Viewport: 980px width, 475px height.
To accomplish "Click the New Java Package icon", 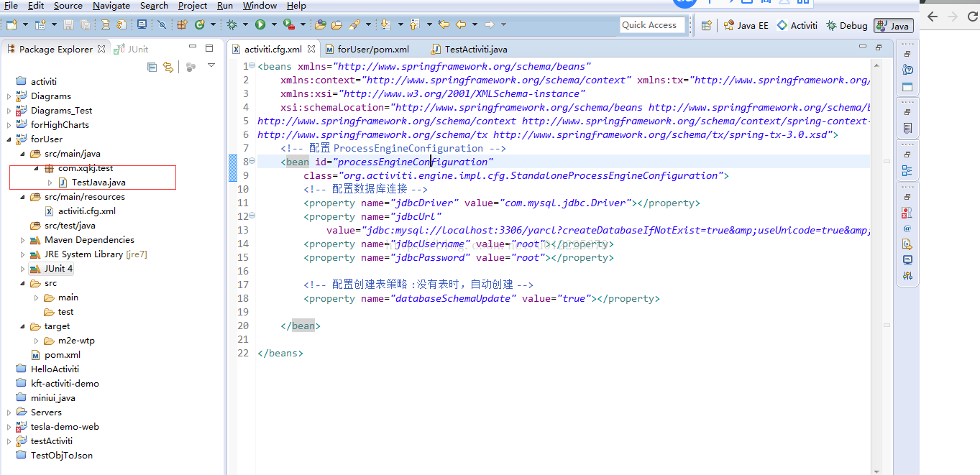I will (182, 24).
